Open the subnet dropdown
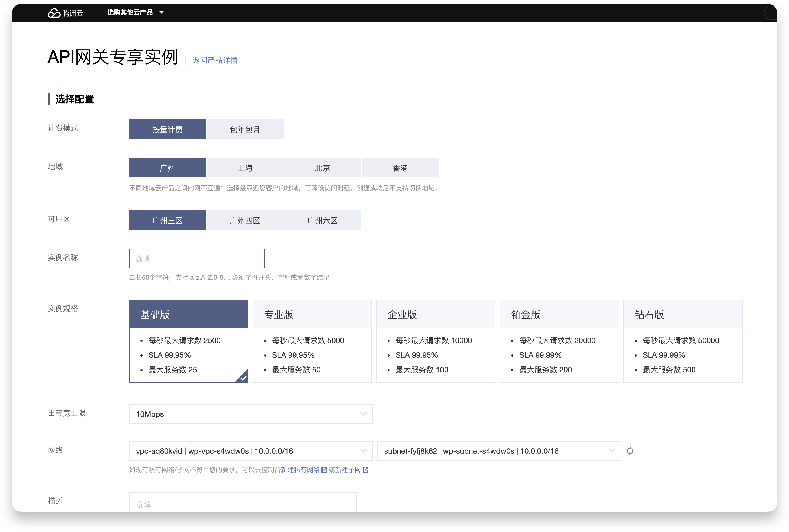The width and height of the screenshot is (789, 532). coord(499,451)
